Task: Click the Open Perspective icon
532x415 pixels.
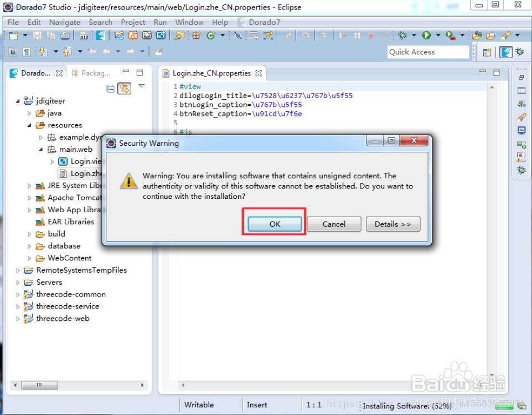Action: tap(487, 52)
